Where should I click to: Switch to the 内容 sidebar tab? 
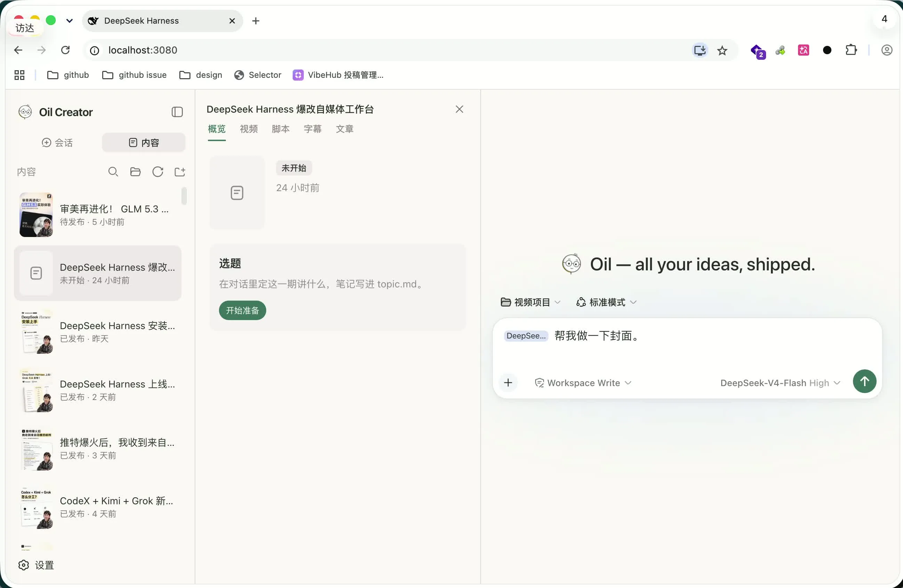pos(144,142)
